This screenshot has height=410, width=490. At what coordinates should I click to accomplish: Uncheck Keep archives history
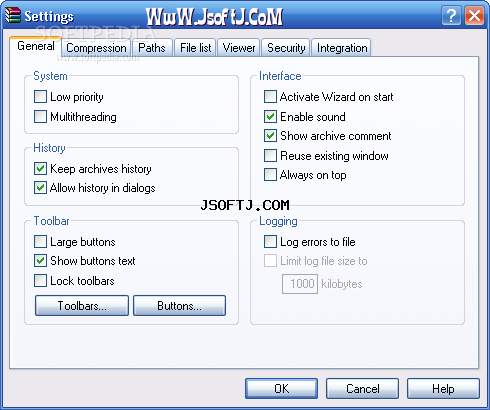40,169
